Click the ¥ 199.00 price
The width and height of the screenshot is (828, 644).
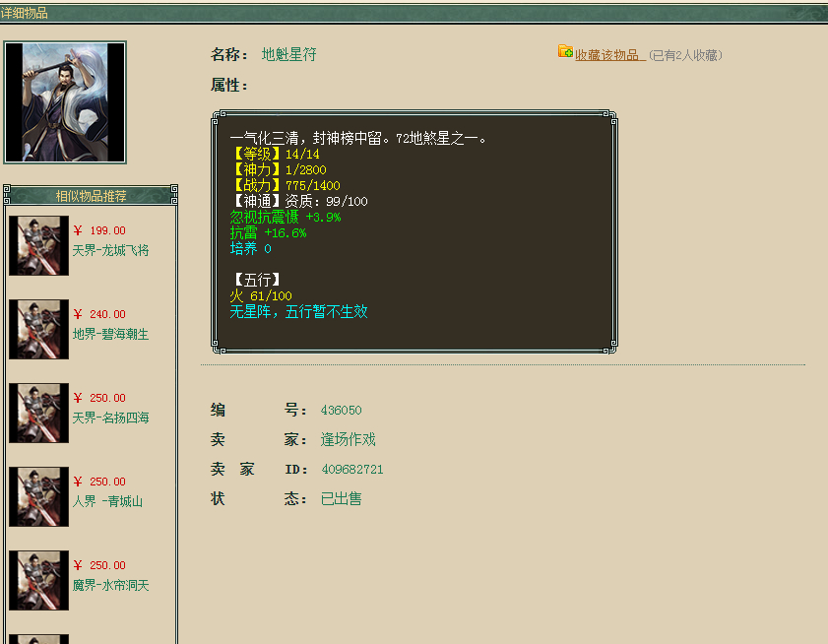(x=99, y=230)
